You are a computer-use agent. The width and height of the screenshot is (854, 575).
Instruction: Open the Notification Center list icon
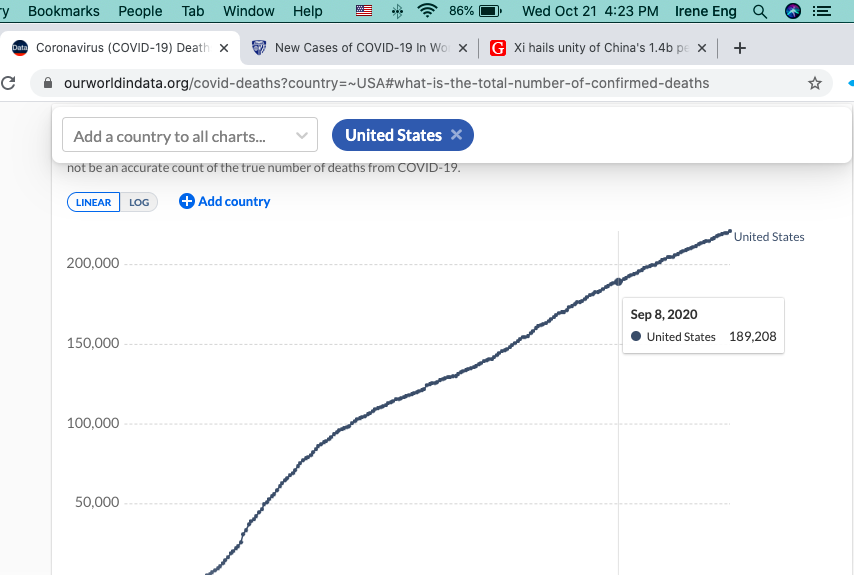pos(822,11)
